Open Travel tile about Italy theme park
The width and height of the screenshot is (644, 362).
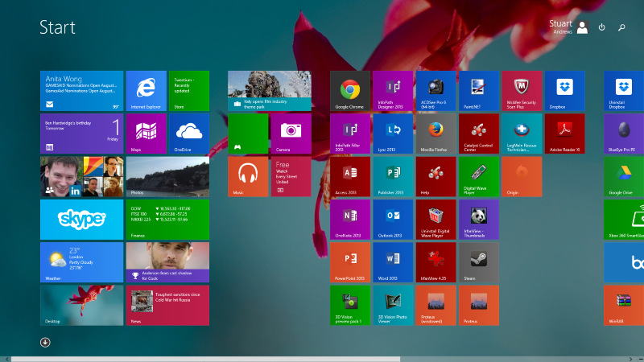coord(270,91)
